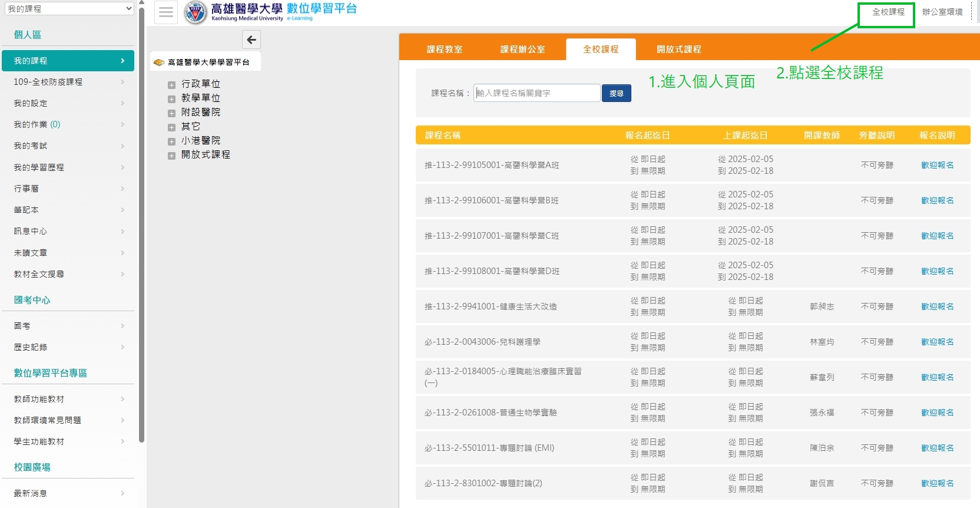The height and width of the screenshot is (508, 980).
Task: Open 國考 sidebar item
Action: tap(68, 326)
